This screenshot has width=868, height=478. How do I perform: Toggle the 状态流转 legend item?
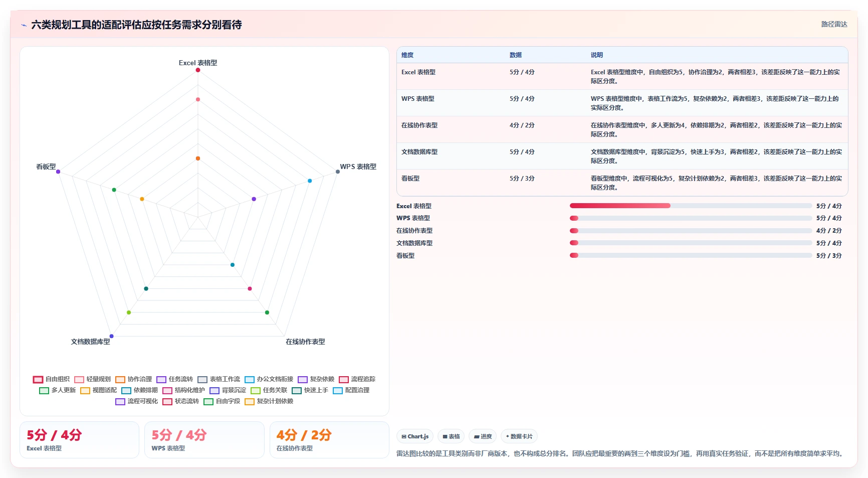[x=180, y=401]
